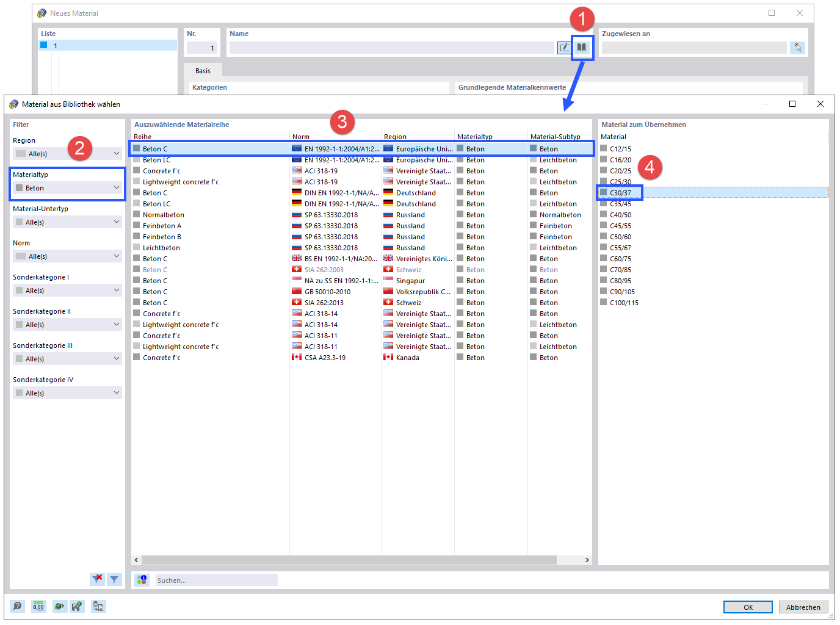Click in the Suchen search field
Image resolution: width=840 pixels, height=625 pixels.
tap(216, 580)
